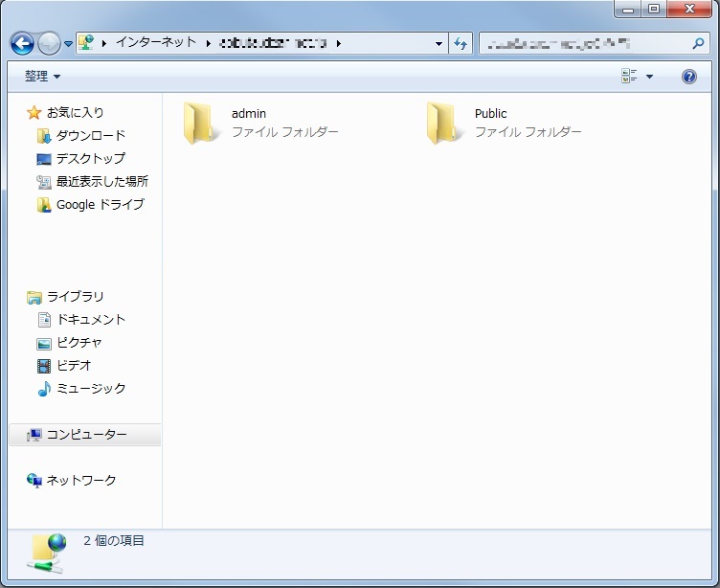Open Google ドライブ in favorites

(x=101, y=204)
